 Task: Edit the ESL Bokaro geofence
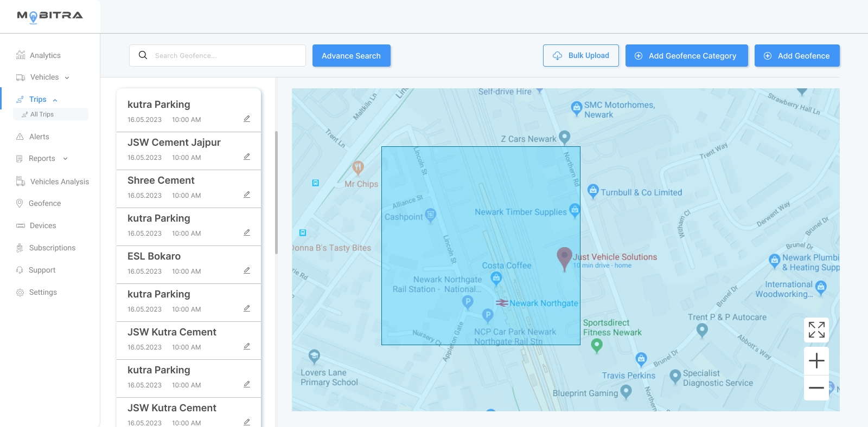[x=247, y=270]
